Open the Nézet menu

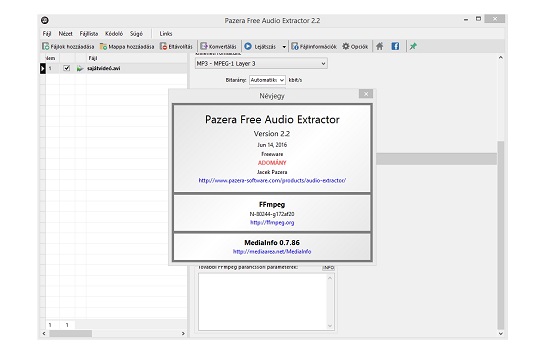coord(65,34)
